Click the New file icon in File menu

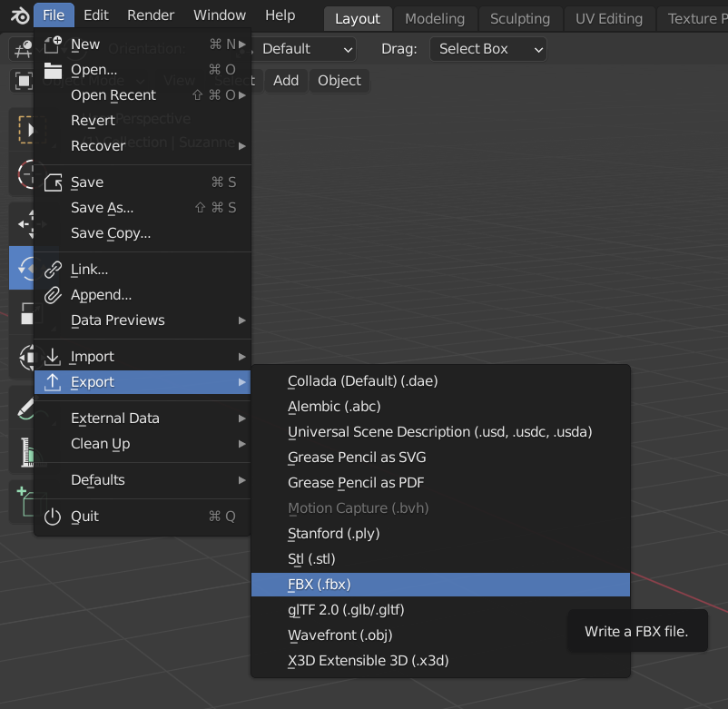click(54, 44)
